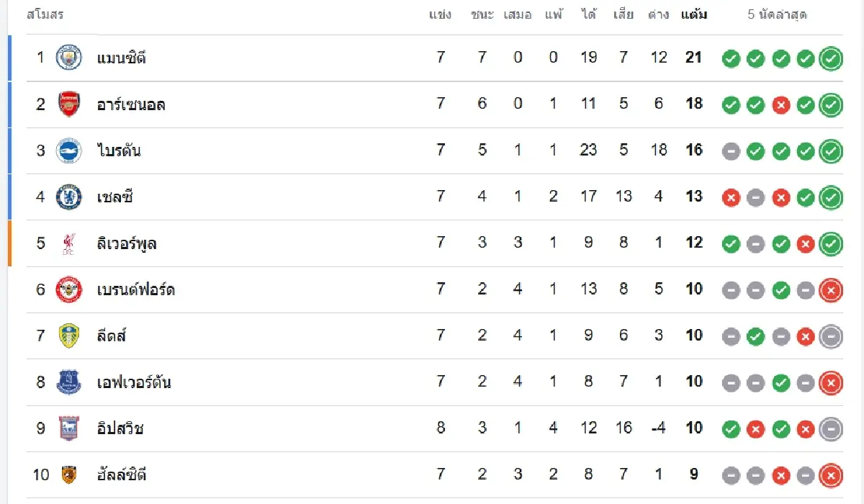The height and width of the screenshot is (504, 864).
Task: Click the Ipswich club crest
Action: tap(69, 428)
